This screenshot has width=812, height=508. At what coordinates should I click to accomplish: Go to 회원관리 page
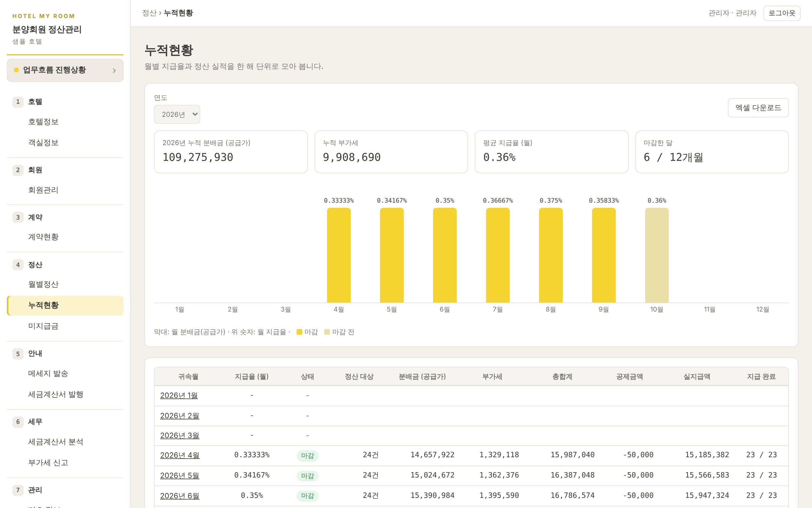point(43,190)
